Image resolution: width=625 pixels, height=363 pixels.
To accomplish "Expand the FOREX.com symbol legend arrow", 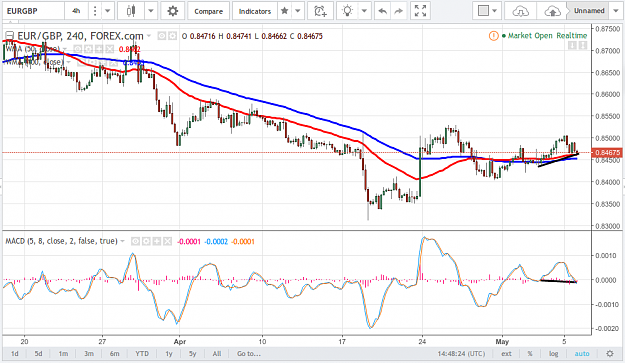I will (x=149, y=36).
